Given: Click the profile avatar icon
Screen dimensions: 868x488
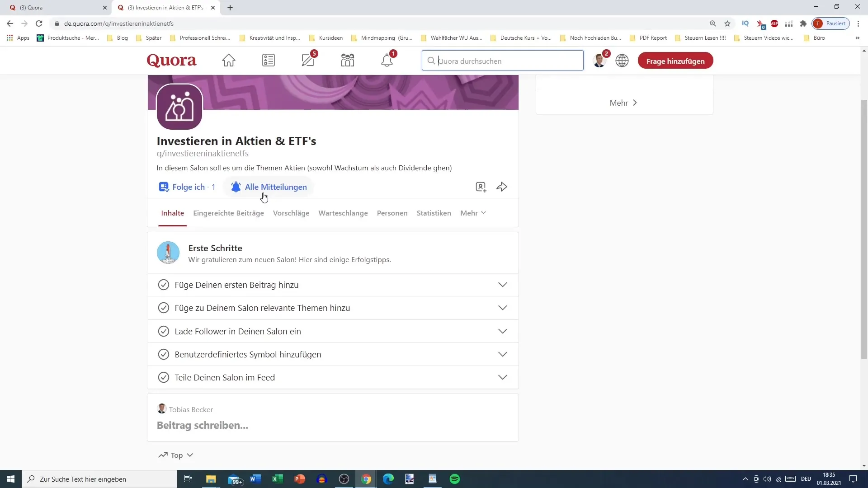Looking at the screenshot, I should tap(600, 60).
